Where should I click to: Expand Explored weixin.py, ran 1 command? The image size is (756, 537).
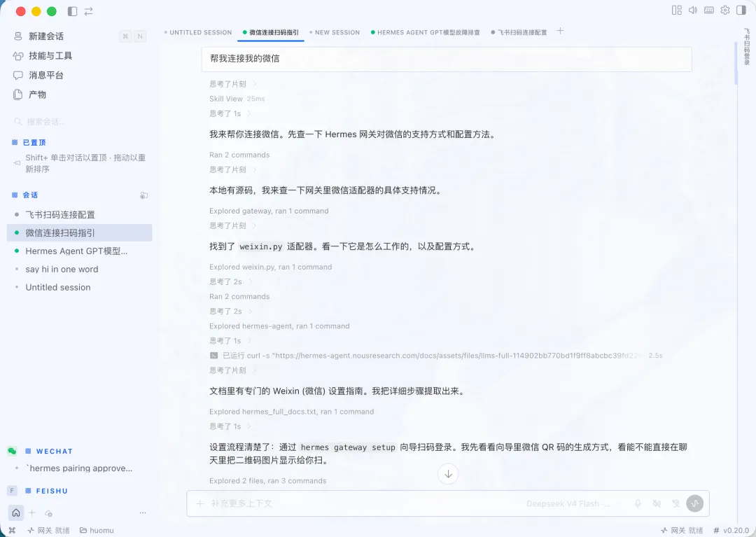[270, 267]
